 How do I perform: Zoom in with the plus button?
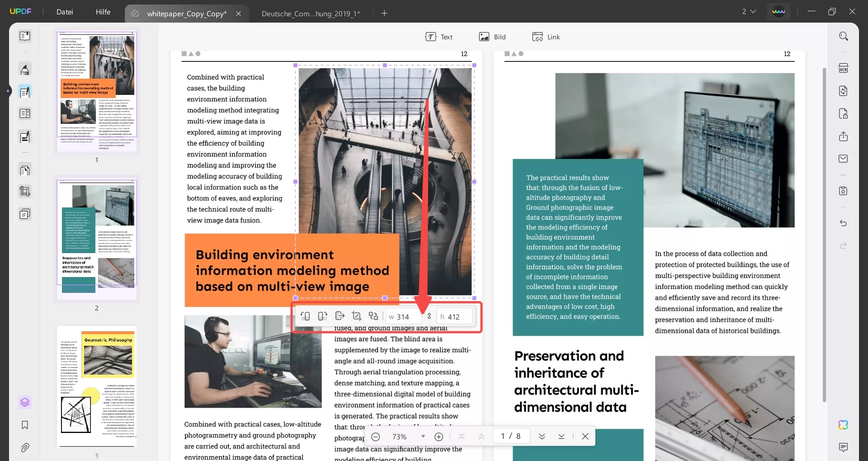(x=439, y=437)
